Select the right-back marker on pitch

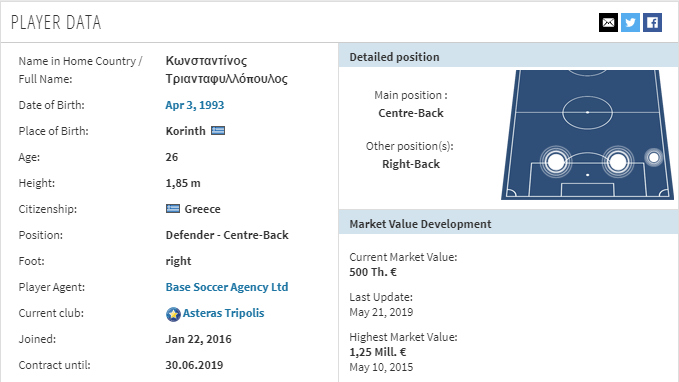point(654,157)
